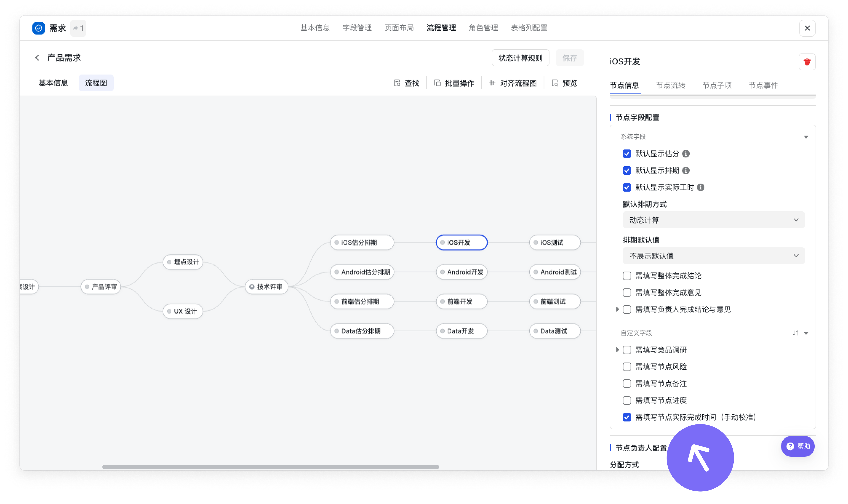Click the sort icon in 自定义字段 header
848x504 pixels.
(x=795, y=333)
